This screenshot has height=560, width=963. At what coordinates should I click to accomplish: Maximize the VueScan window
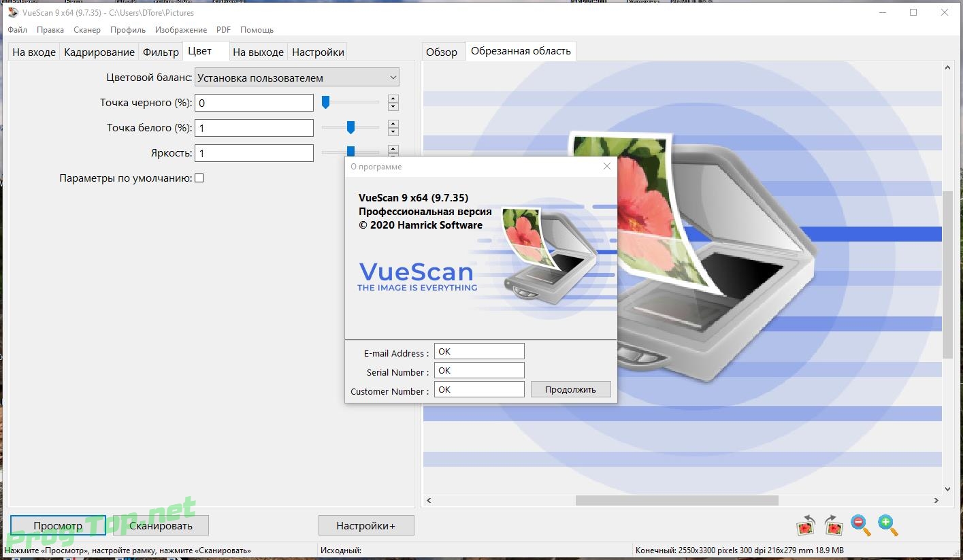click(x=913, y=12)
